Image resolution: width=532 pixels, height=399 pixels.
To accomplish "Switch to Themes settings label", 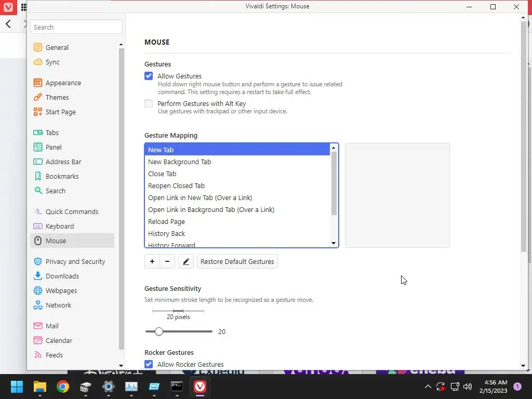I will (x=57, y=97).
